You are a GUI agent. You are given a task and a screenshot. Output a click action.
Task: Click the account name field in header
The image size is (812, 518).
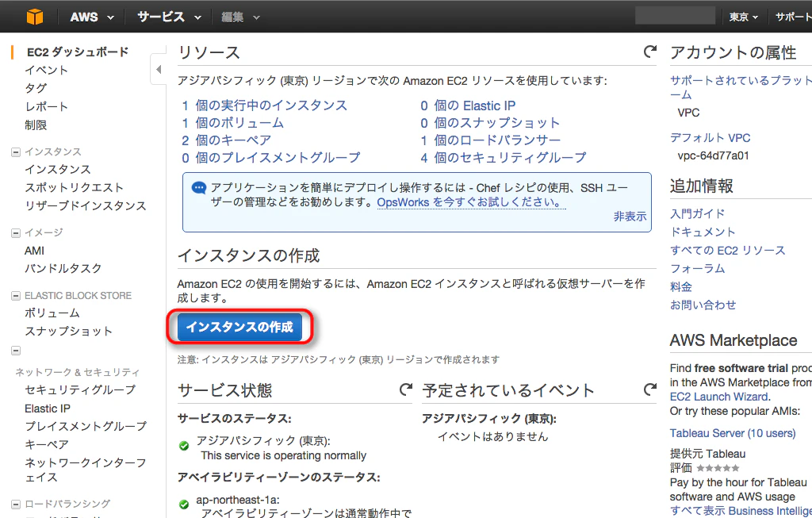[x=676, y=15]
